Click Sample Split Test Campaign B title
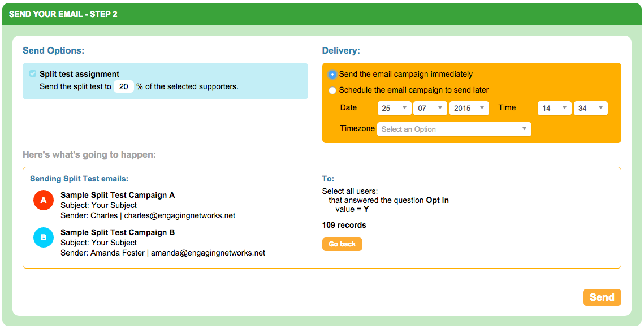Image resolution: width=644 pixels, height=329 pixels. click(x=118, y=232)
